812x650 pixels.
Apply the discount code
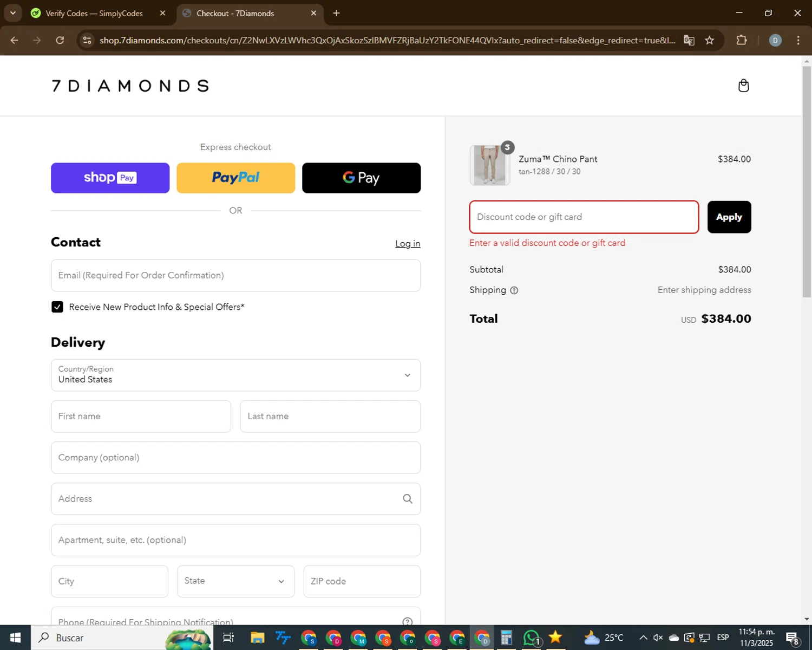(729, 217)
